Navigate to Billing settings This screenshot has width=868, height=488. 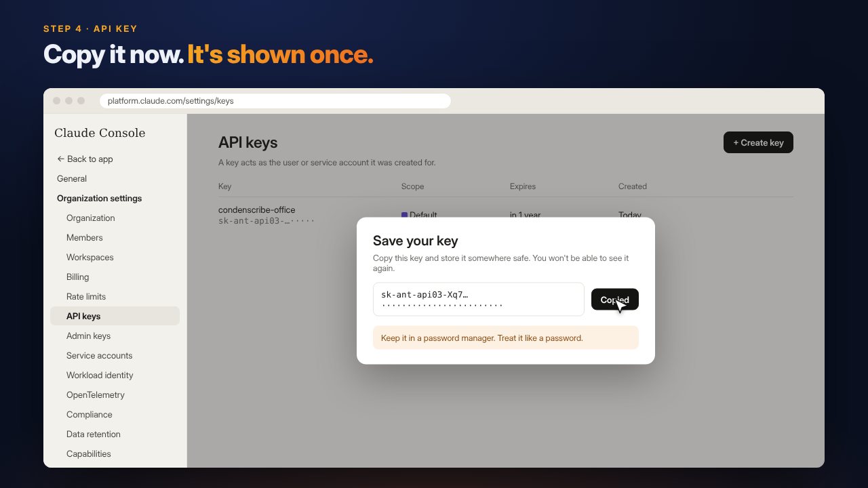click(x=78, y=277)
